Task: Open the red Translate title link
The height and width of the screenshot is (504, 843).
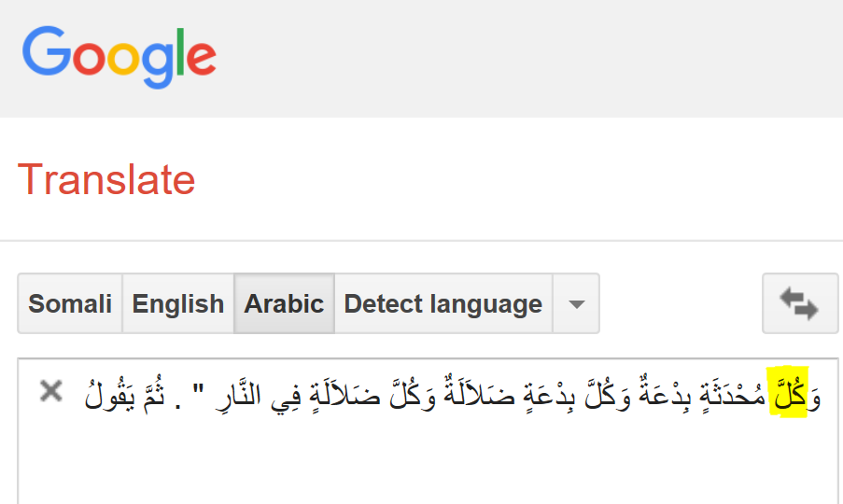Action: tap(106, 179)
